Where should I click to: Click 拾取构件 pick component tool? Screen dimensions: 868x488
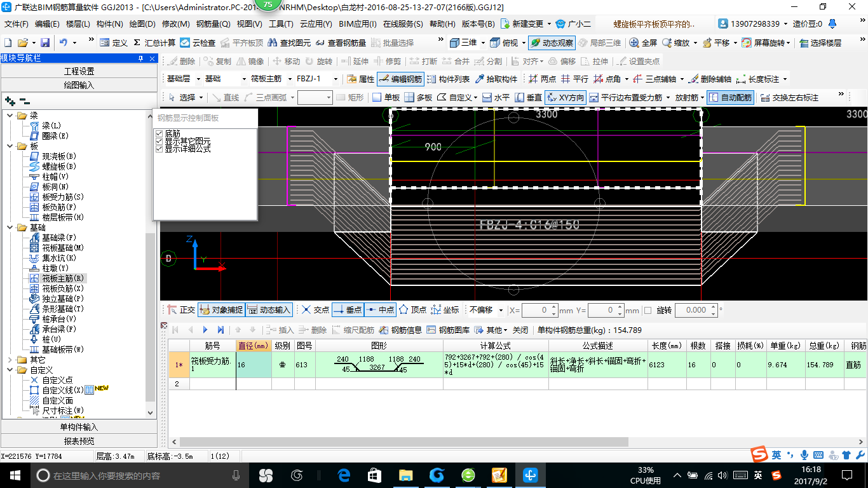coord(496,79)
